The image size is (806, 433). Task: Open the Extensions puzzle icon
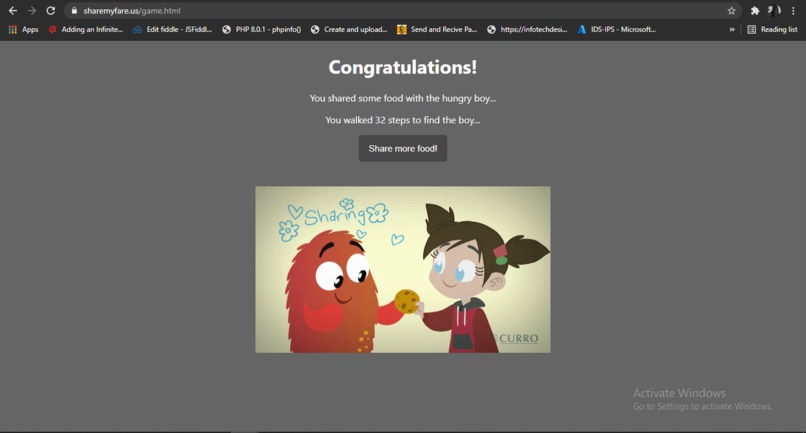tap(755, 11)
